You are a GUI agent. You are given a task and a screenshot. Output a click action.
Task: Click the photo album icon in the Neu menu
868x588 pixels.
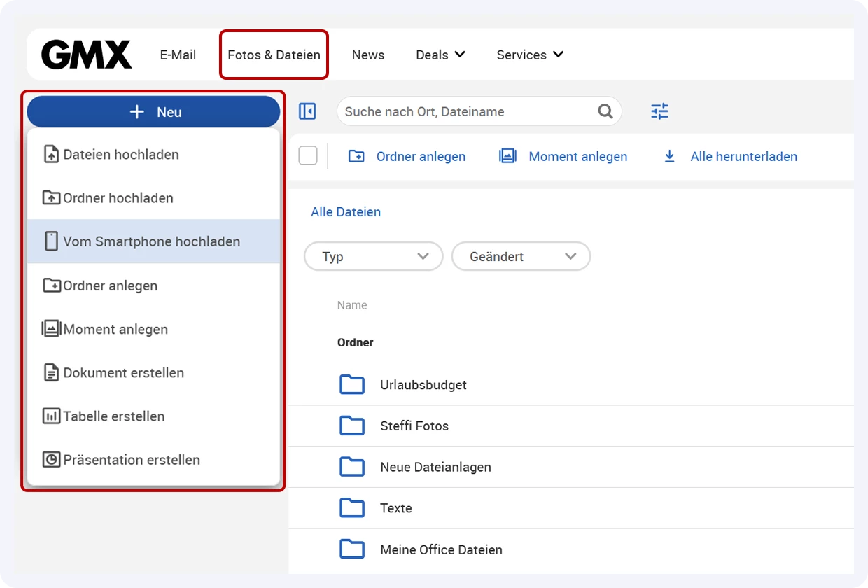pyautogui.click(x=51, y=329)
